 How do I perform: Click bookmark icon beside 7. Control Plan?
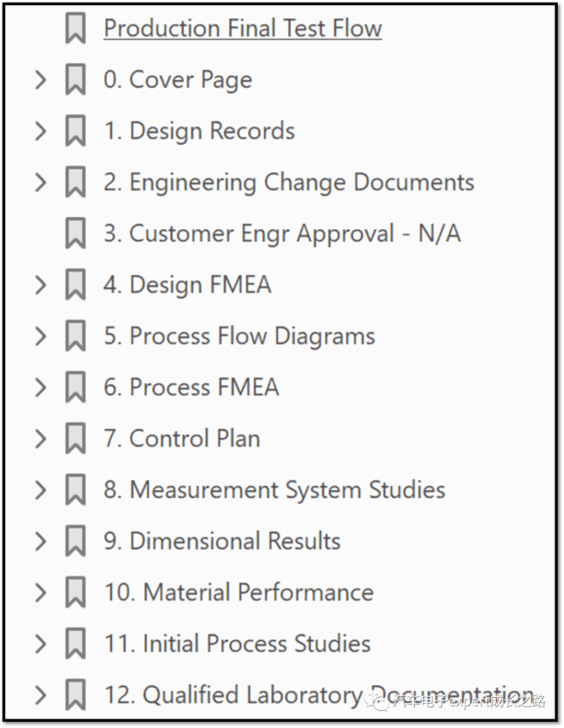click(x=75, y=439)
